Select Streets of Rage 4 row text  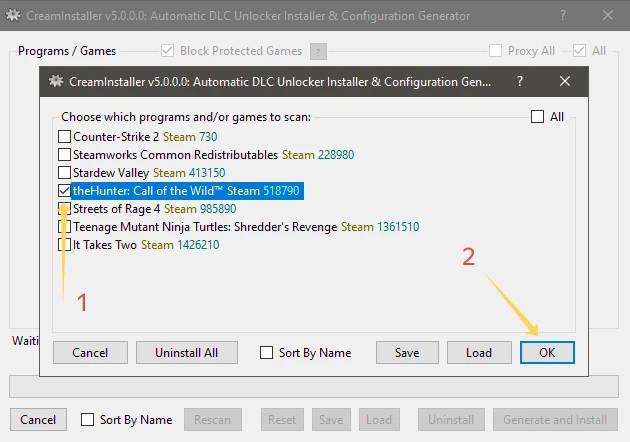[155, 209]
